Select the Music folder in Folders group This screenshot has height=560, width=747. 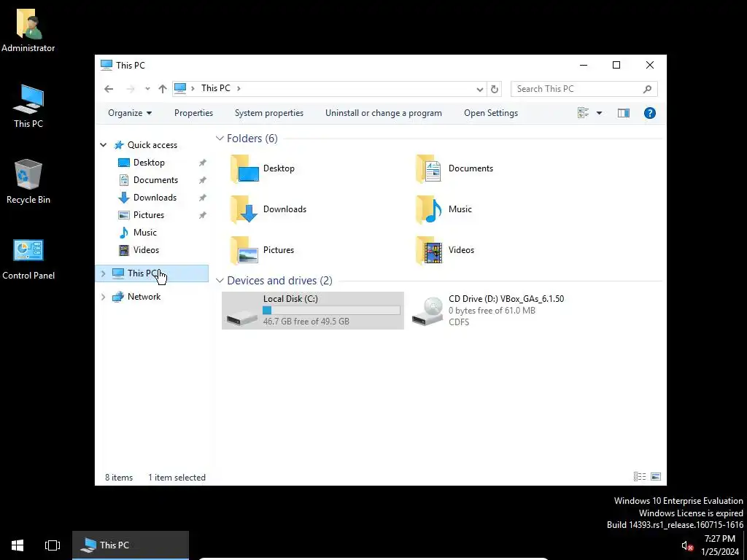(x=444, y=209)
